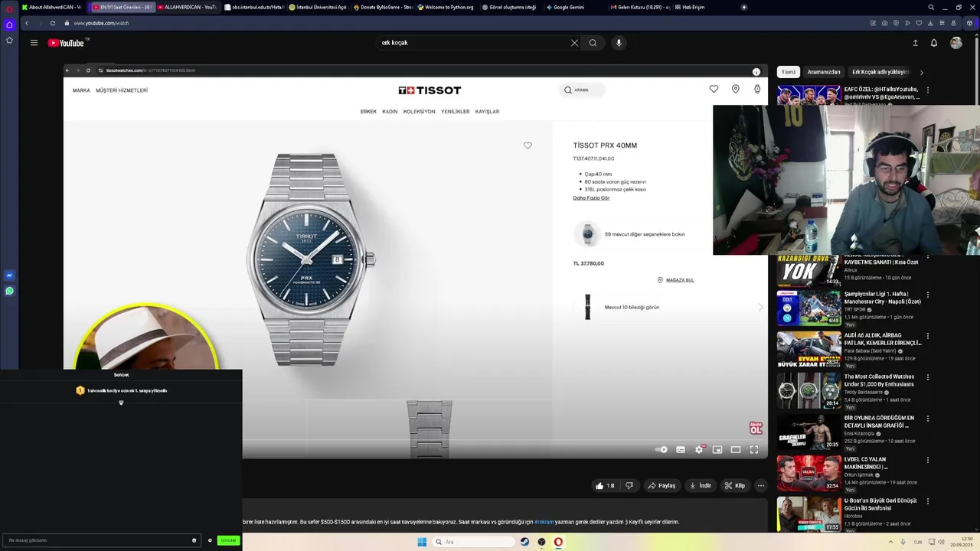
Task: Open options for LVBEL C5 YALAN video
Action: [x=928, y=460]
